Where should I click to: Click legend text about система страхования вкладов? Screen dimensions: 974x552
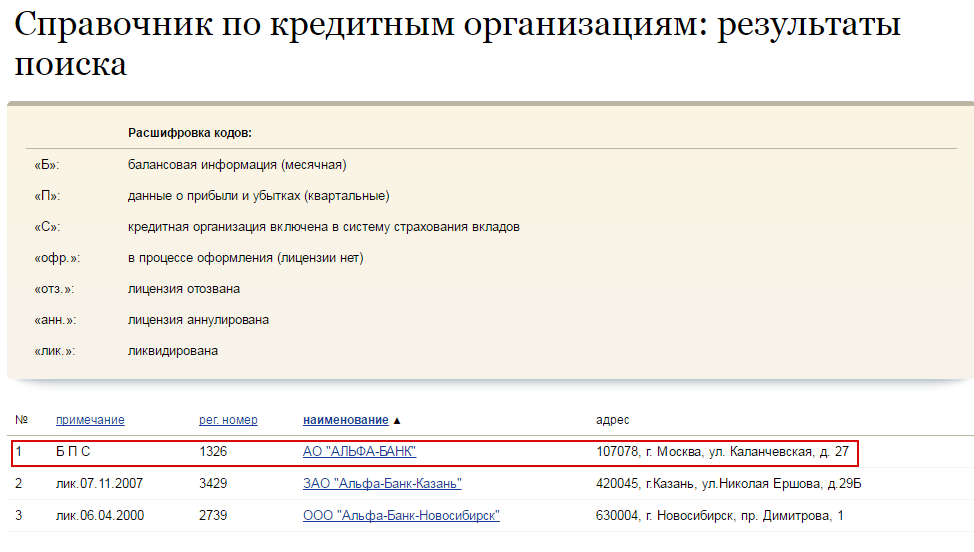pyautogui.click(x=324, y=227)
